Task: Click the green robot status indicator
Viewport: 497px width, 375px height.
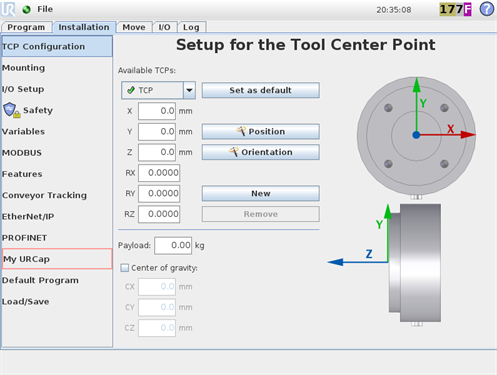Action: tap(27, 9)
